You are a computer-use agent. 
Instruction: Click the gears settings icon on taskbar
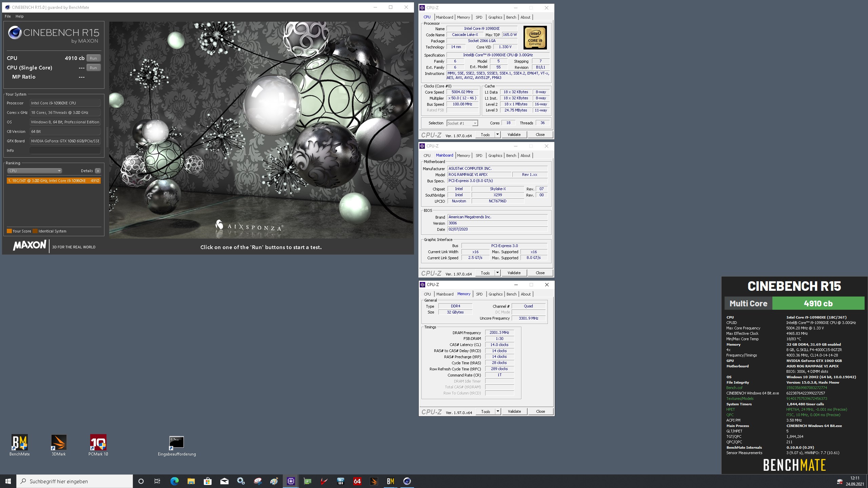coord(241,481)
